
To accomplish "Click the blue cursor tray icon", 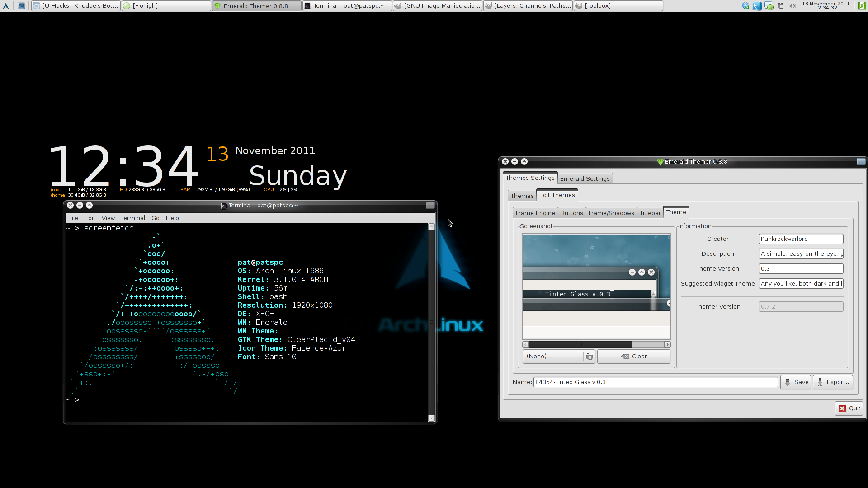I will (x=757, y=6).
